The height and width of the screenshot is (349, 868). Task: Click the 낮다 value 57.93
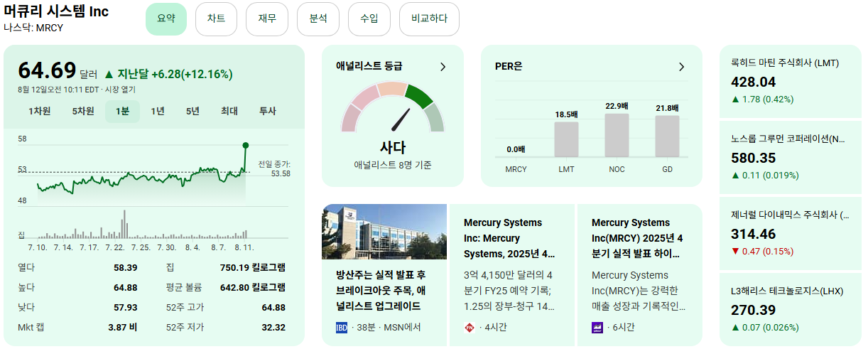[126, 307]
